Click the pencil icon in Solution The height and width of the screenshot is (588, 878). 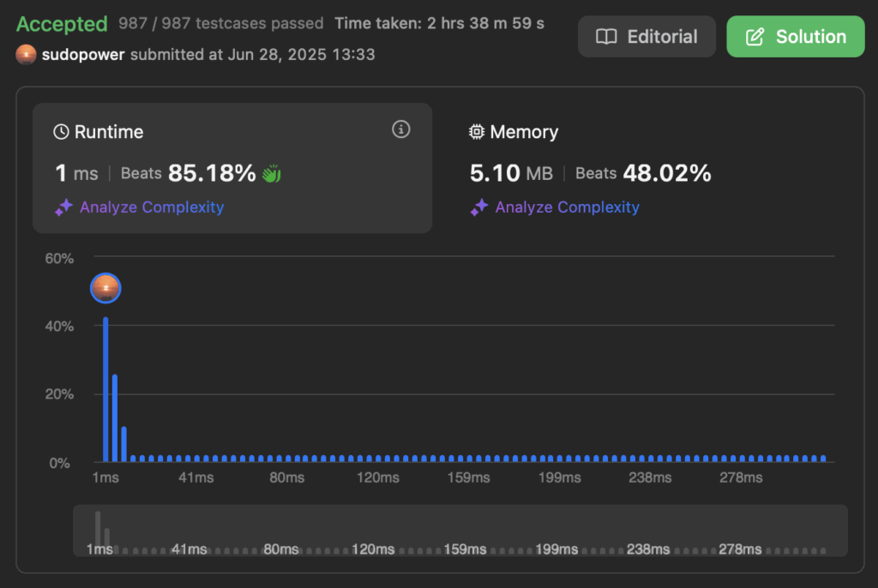(x=755, y=37)
